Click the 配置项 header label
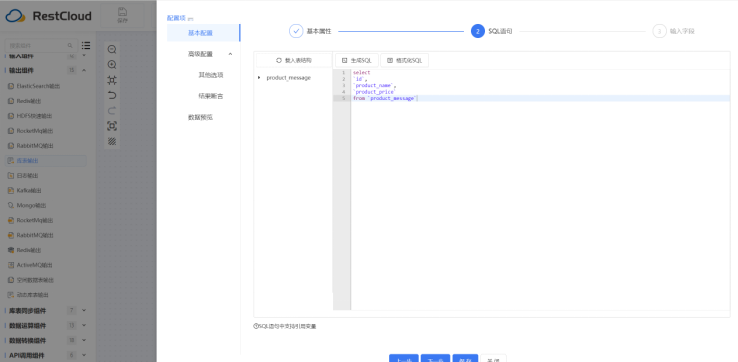This screenshot has height=362, width=738. pyautogui.click(x=176, y=18)
